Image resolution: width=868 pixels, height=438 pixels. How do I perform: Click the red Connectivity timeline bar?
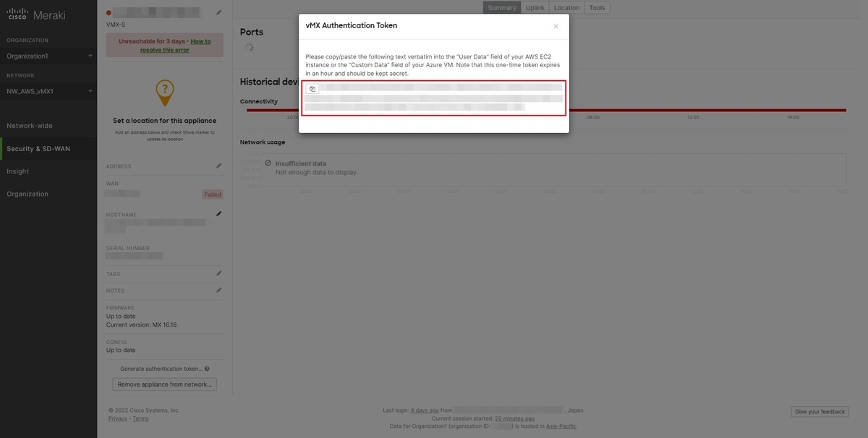546,110
